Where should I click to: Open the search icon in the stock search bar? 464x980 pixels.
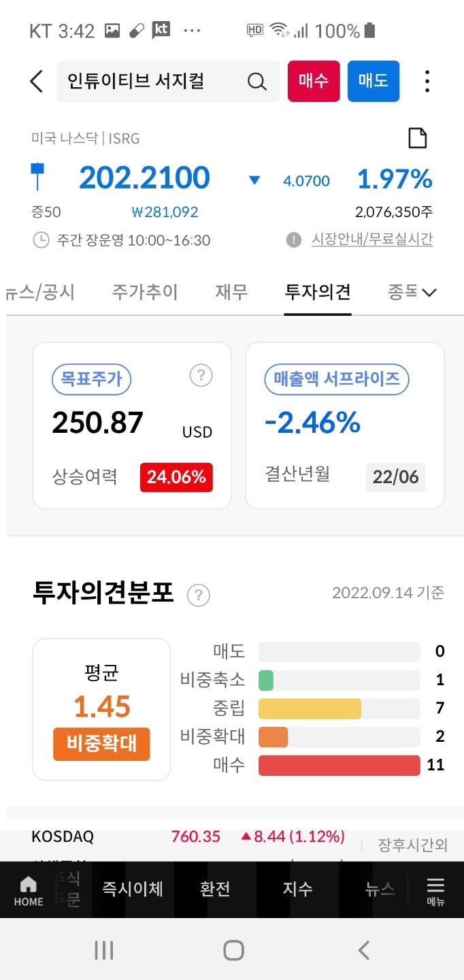click(256, 81)
